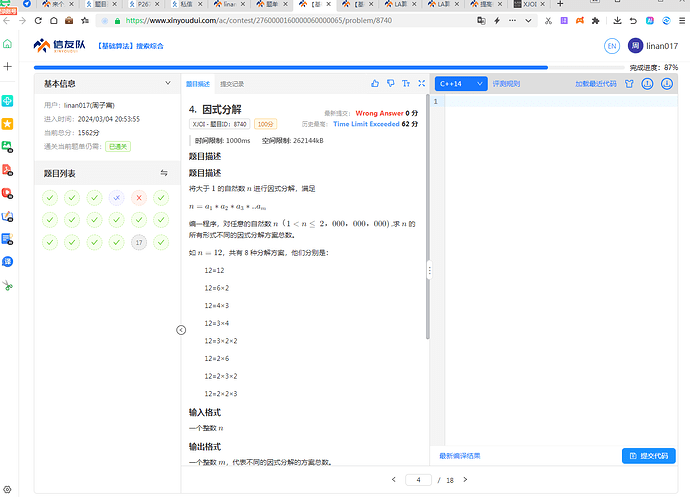Click the browser home icon in the toolbar
This screenshot has width=690, height=497.
[x=54, y=21]
